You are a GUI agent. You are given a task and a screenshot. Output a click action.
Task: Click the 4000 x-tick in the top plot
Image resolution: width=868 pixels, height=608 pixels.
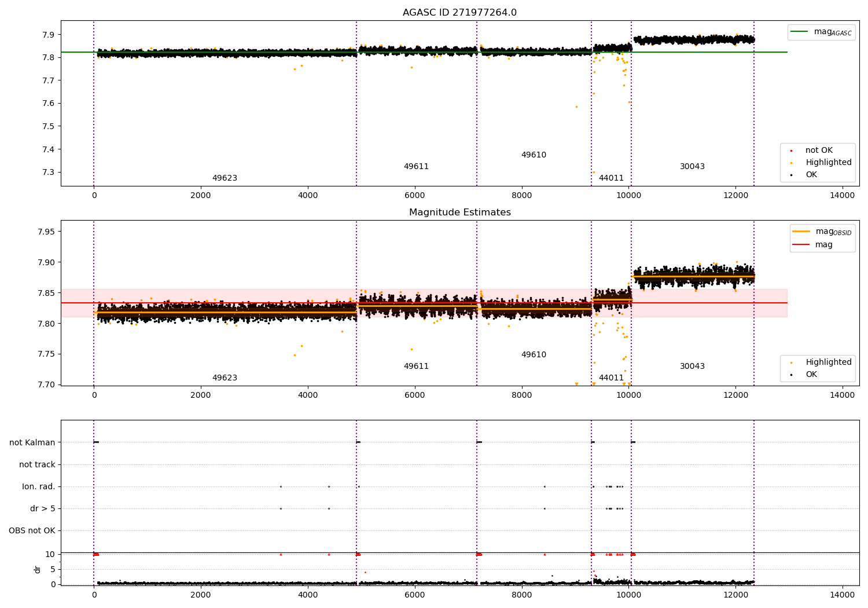(308, 196)
